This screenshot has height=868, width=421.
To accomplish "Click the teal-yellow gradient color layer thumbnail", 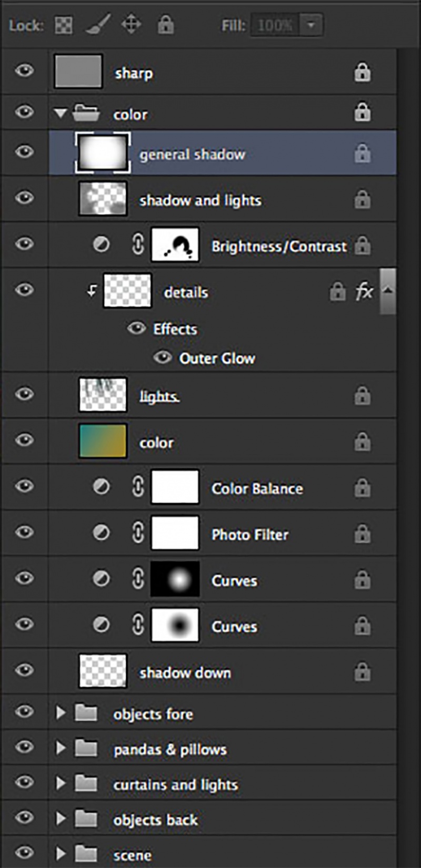I will [103, 441].
